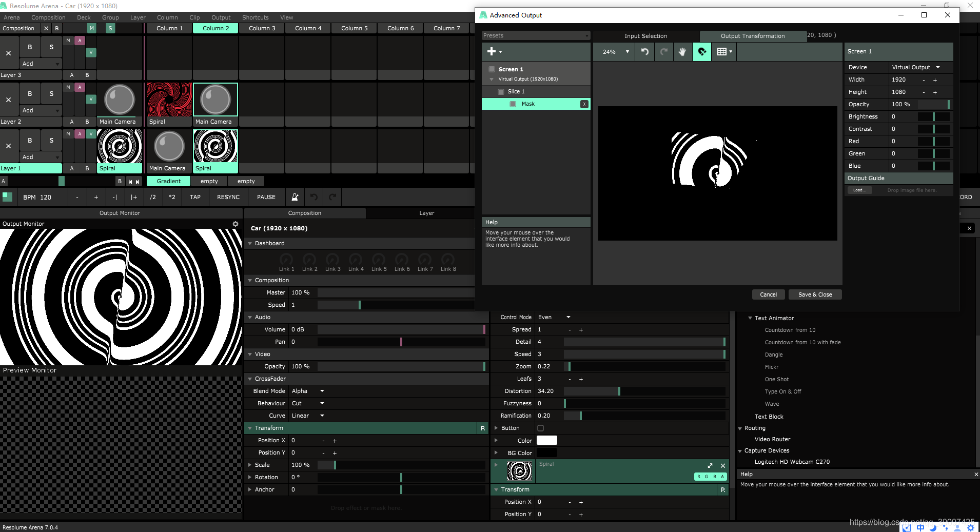Click the PAUSE button
The width and height of the screenshot is (980, 532).
pos(266,197)
